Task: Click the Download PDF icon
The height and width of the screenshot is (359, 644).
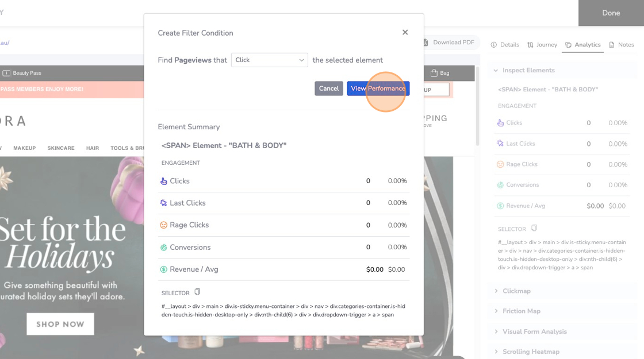Action: (x=426, y=43)
